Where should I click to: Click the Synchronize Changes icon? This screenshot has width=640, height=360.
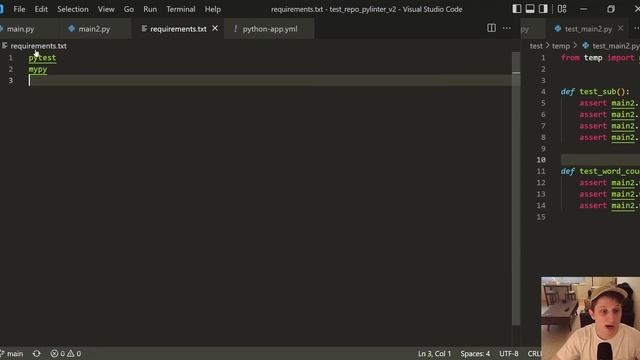(x=36, y=353)
